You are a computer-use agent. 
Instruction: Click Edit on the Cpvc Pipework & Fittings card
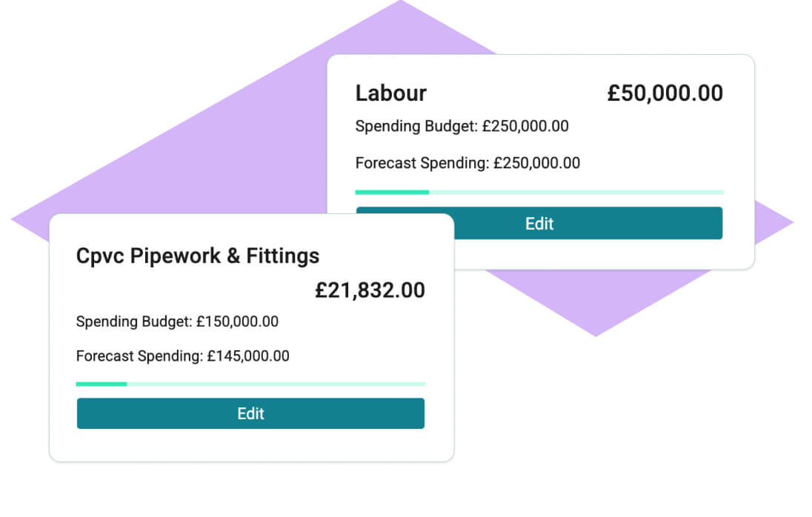[250, 413]
